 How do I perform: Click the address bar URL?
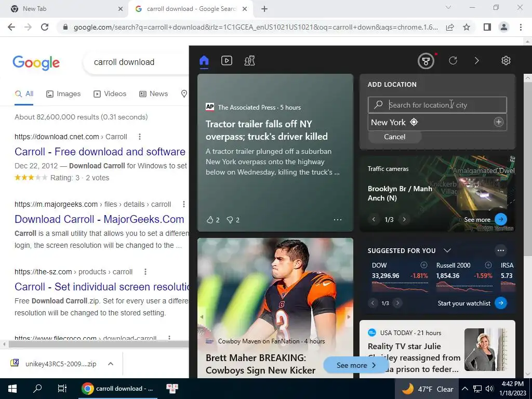pyautogui.click(x=255, y=27)
